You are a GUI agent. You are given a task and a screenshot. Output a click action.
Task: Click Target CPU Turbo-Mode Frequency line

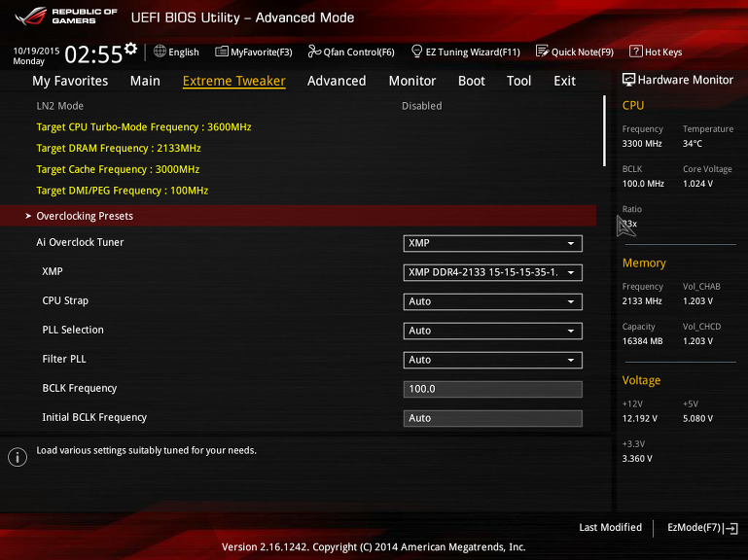pyautogui.click(x=144, y=127)
